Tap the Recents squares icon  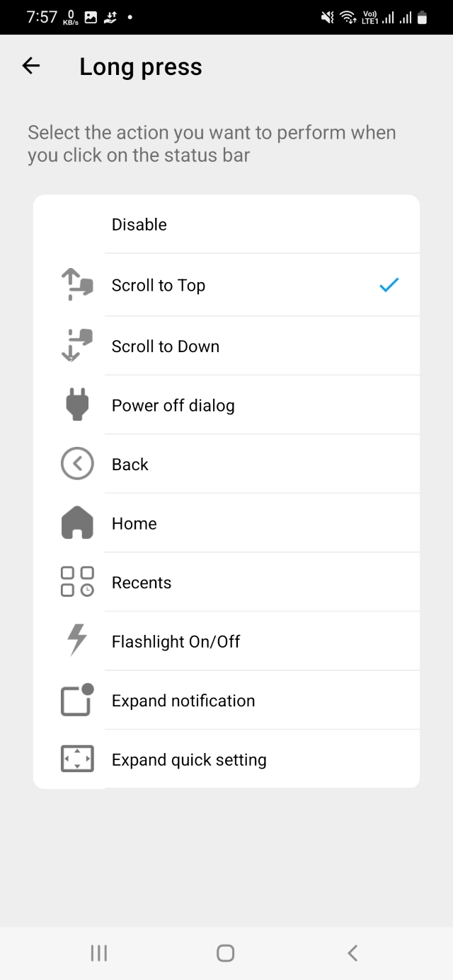coord(77,582)
